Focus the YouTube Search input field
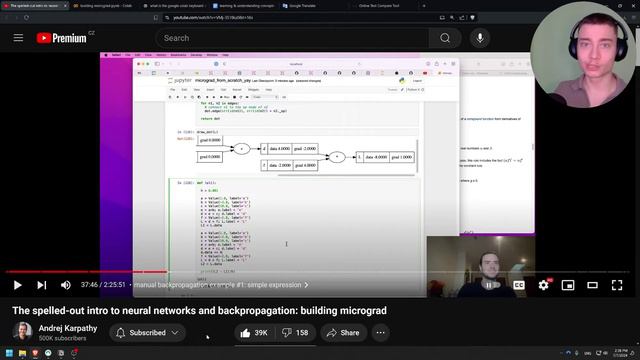This screenshot has width=640, height=360. click(x=292, y=38)
